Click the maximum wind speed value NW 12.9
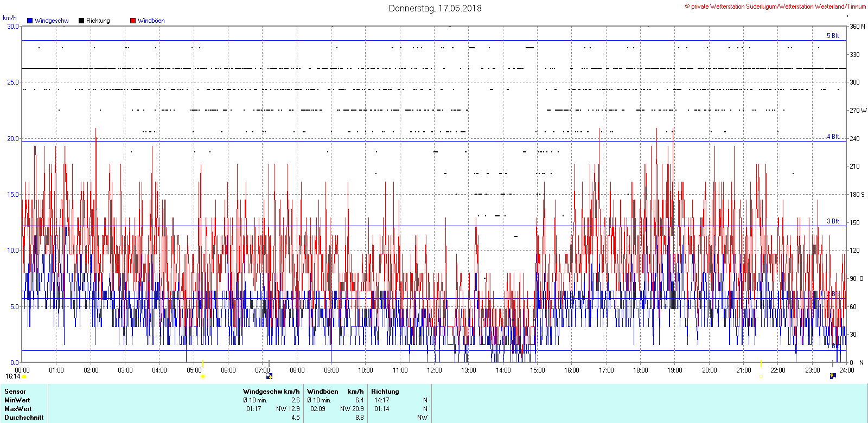The height and width of the screenshot is (423, 868). pyautogui.click(x=288, y=409)
